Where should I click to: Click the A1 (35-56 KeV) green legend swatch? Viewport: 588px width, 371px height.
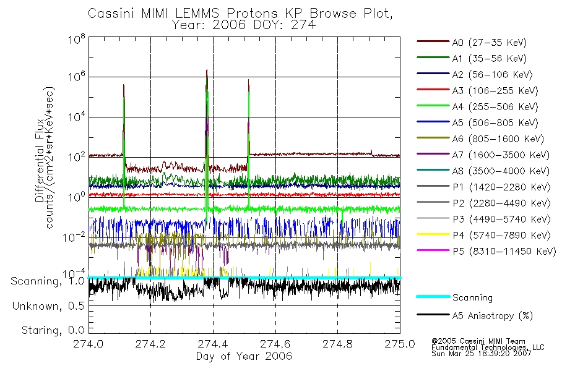(433, 58)
